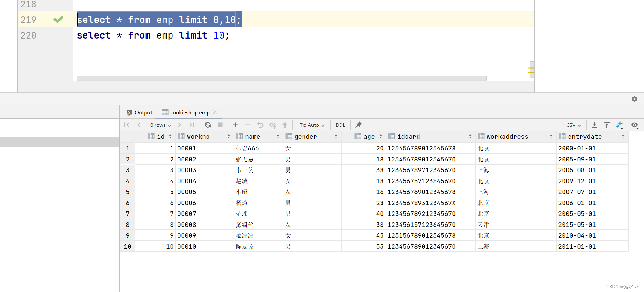Open panel settings with the gear icon
The width and height of the screenshot is (644, 292).
click(x=635, y=99)
